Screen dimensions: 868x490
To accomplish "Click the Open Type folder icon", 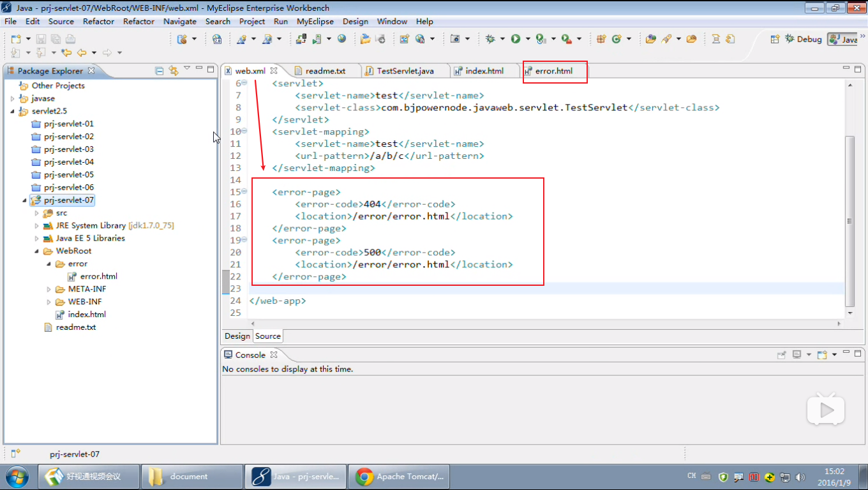I will pyautogui.click(x=650, y=39).
